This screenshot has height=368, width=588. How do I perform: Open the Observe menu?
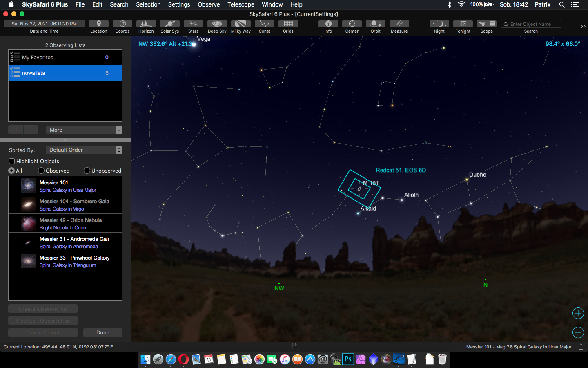pyautogui.click(x=209, y=4)
